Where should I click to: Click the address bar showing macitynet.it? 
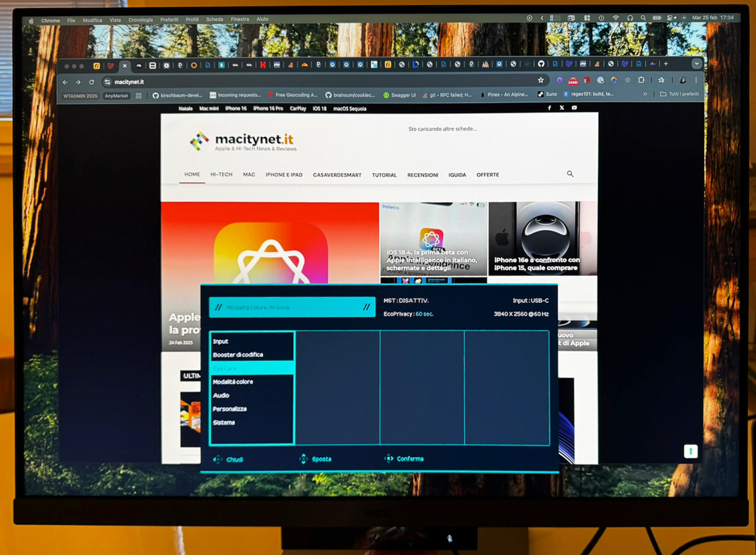pos(324,82)
